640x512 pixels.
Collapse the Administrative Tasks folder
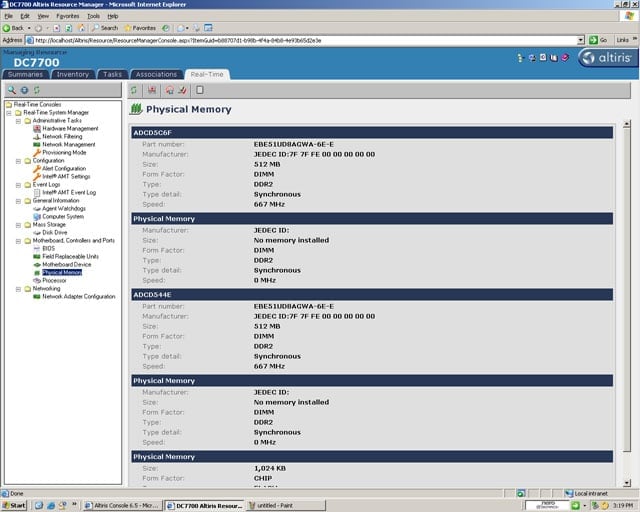point(18,121)
